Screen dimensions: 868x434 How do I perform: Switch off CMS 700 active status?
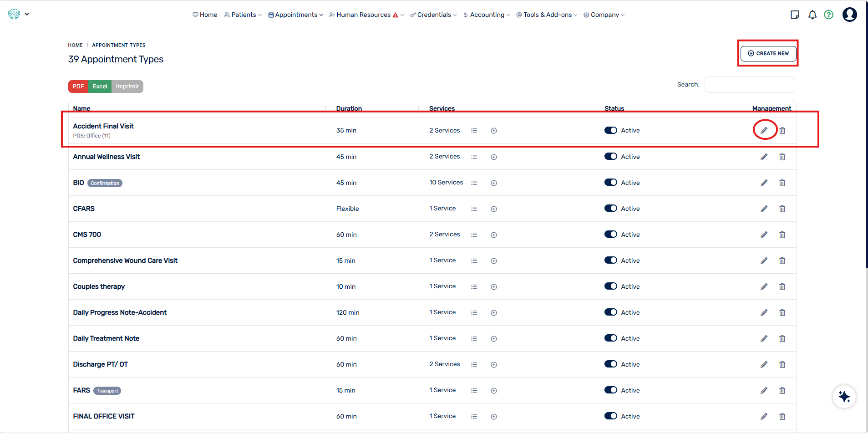(611, 234)
